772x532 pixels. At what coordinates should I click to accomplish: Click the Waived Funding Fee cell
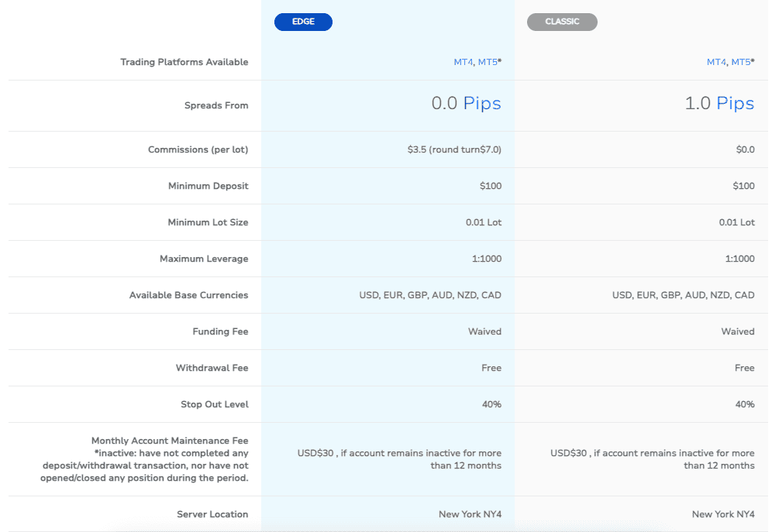click(485, 331)
